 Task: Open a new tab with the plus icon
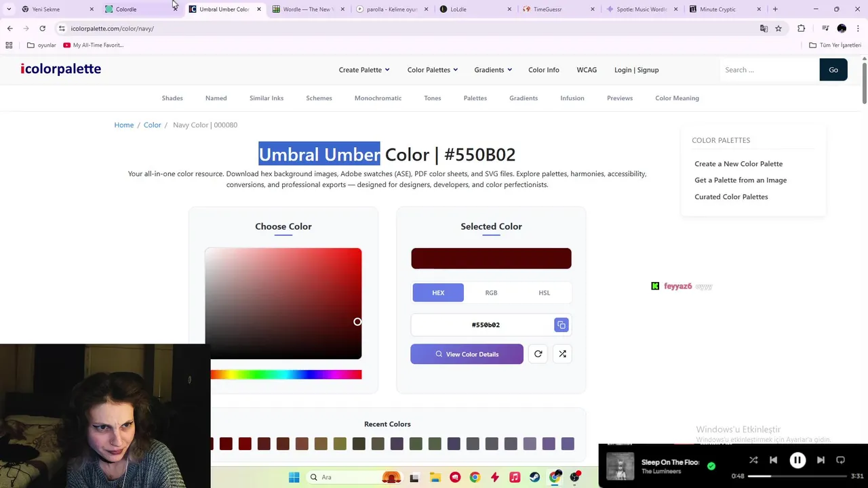coord(775,9)
